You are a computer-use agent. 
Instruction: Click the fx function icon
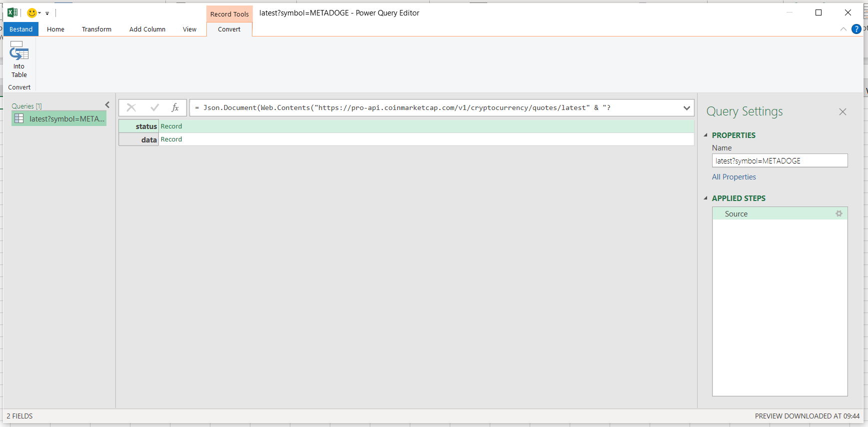pos(175,107)
